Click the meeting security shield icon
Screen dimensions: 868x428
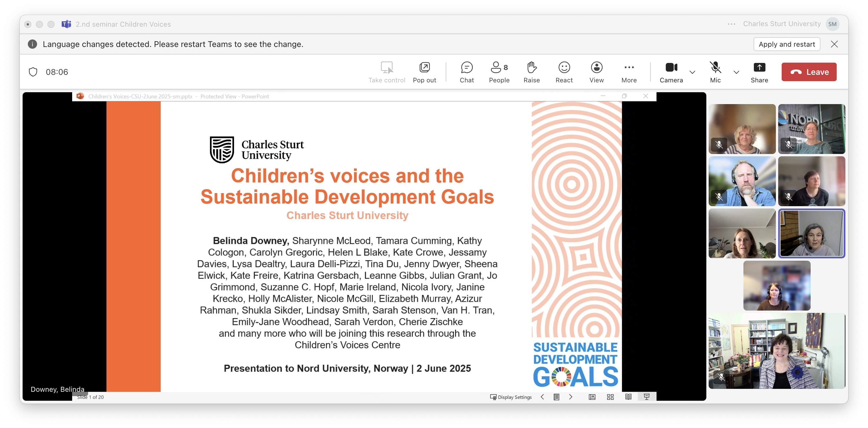(x=33, y=72)
